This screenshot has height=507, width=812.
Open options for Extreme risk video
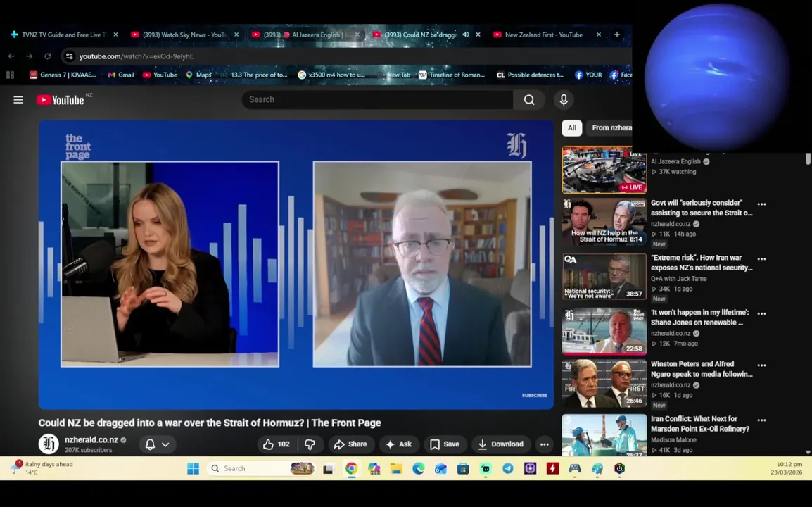(761, 258)
